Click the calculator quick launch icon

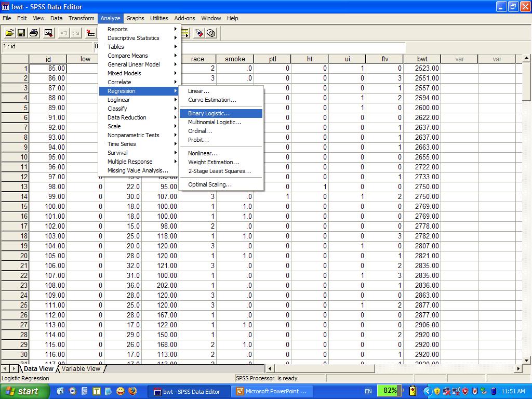click(x=85, y=391)
